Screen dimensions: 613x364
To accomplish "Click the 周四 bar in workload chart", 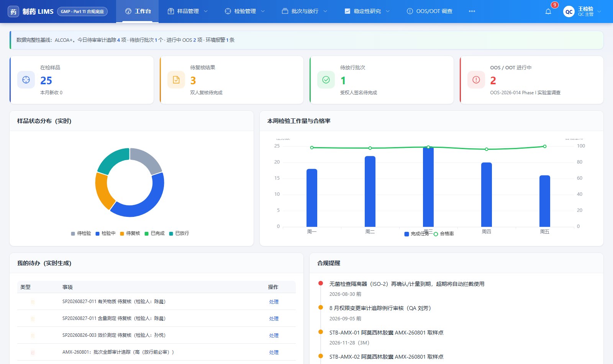I will coord(487,195).
